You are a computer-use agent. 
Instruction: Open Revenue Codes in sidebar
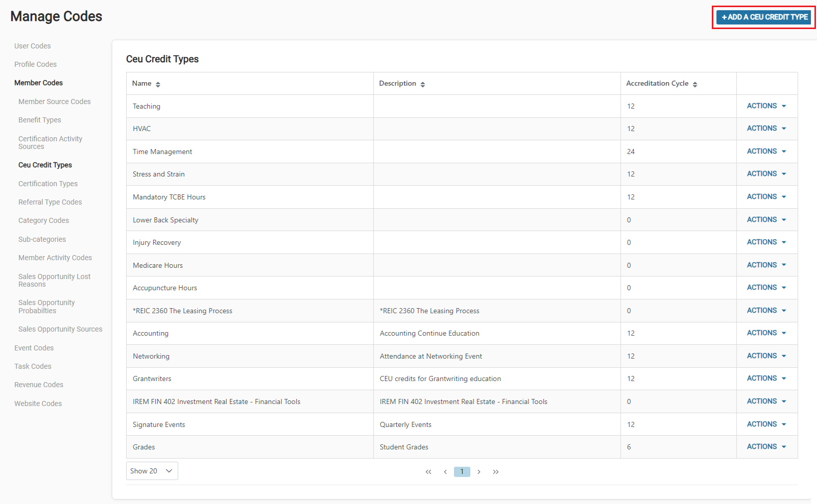click(x=39, y=385)
